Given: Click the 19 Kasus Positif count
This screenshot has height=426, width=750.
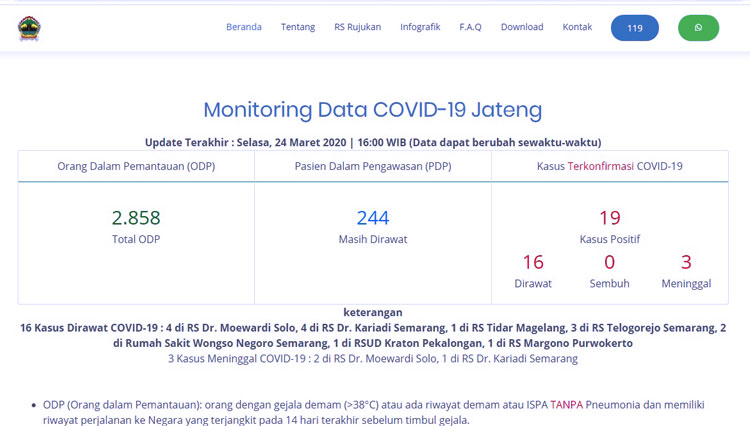Looking at the screenshot, I should pyautogui.click(x=610, y=218).
